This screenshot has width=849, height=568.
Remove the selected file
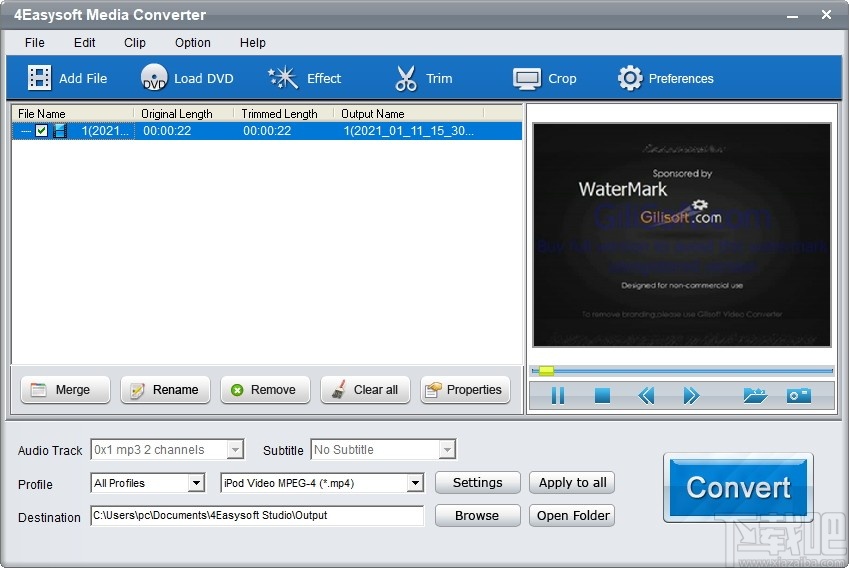(265, 390)
